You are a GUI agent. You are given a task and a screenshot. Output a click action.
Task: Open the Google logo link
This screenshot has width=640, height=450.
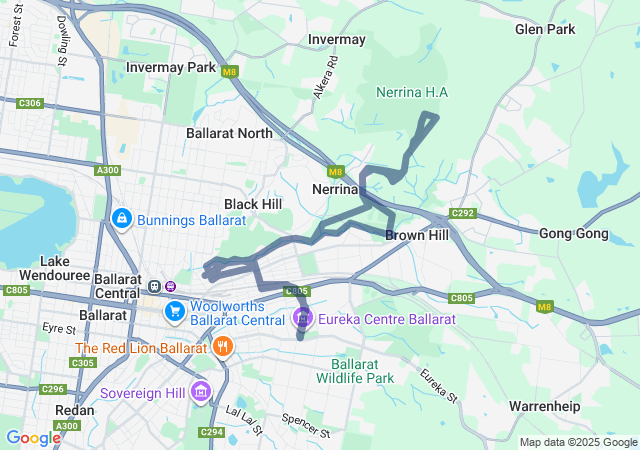tap(33, 438)
